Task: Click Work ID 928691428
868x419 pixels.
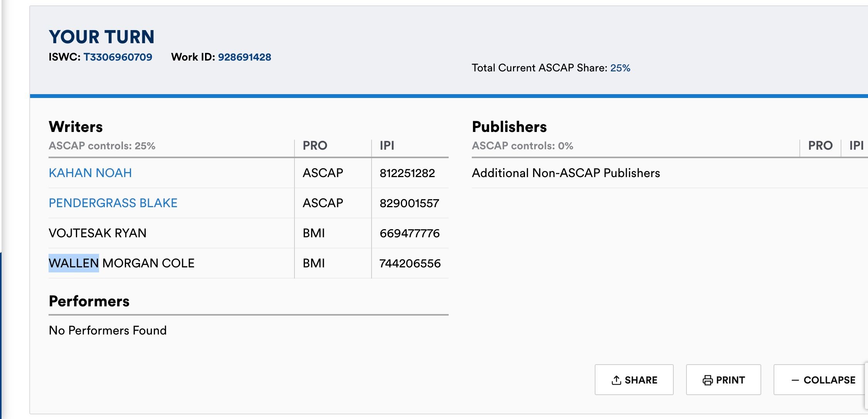Action: click(x=244, y=57)
